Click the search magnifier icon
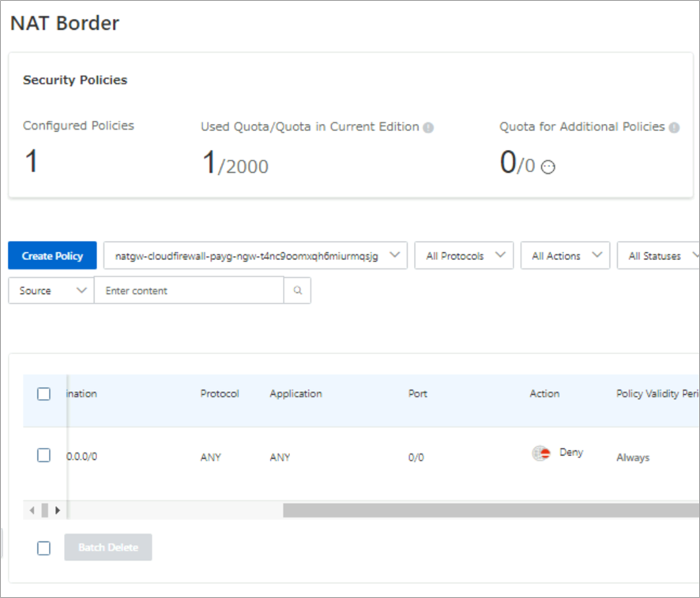 pyautogui.click(x=298, y=291)
